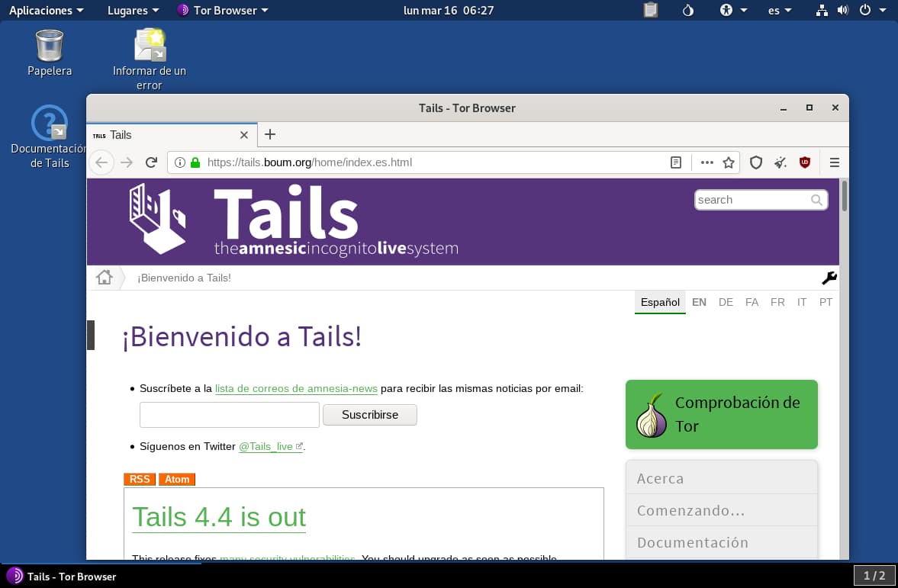Open the Tor security level shield icon

(x=756, y=162)
